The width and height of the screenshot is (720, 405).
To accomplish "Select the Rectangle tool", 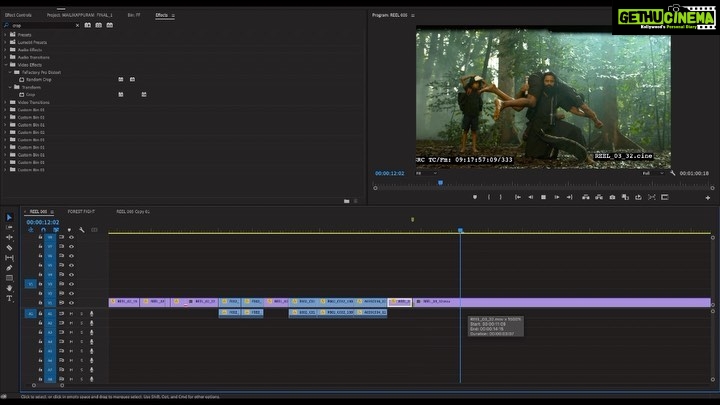I will coord(9,278).
